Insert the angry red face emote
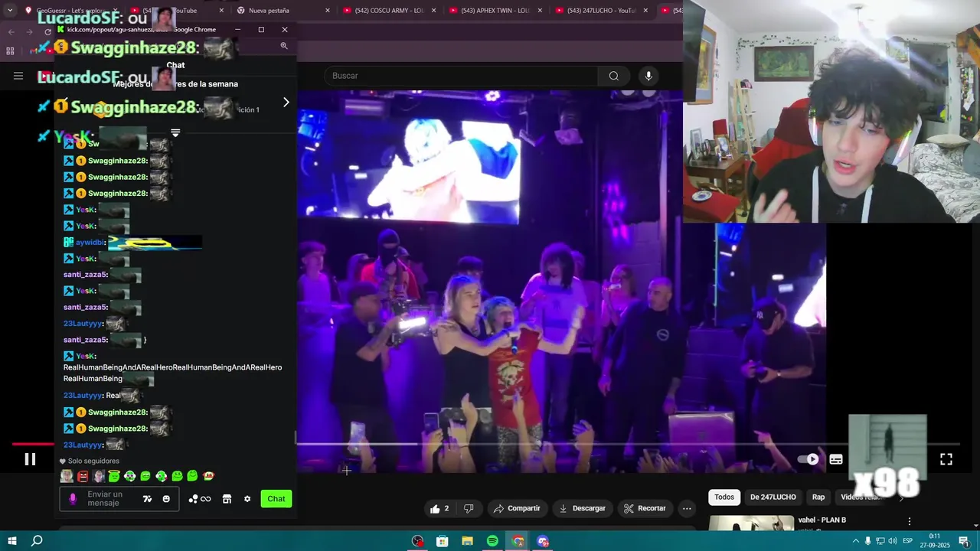The height and width of the screenshot is (551, 980). coord(83,476)
